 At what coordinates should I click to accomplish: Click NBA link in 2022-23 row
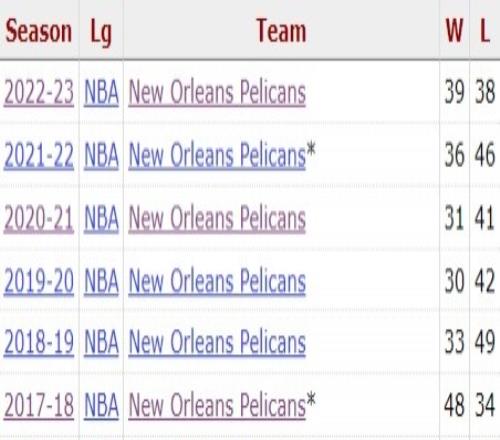pyautogui.click(x=101, y=92)
